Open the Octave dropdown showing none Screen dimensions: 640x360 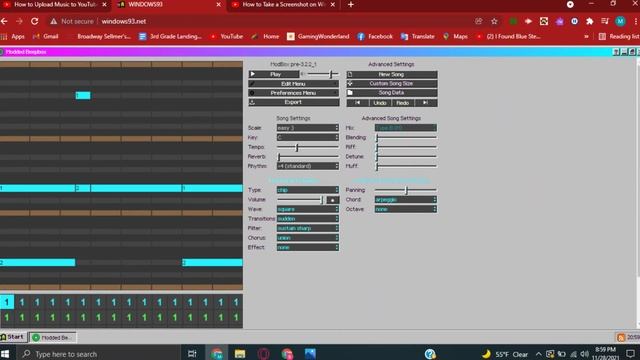[406, 209]
